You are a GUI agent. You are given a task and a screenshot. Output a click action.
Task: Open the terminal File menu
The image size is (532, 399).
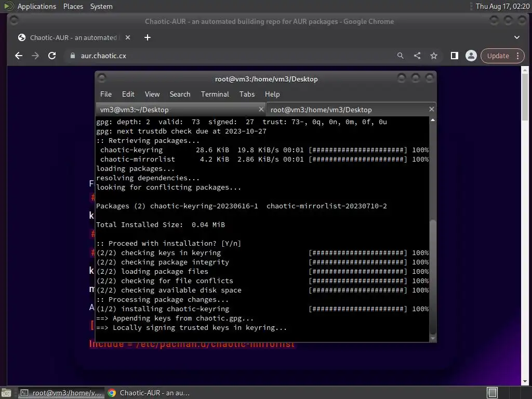coord(106,95)
